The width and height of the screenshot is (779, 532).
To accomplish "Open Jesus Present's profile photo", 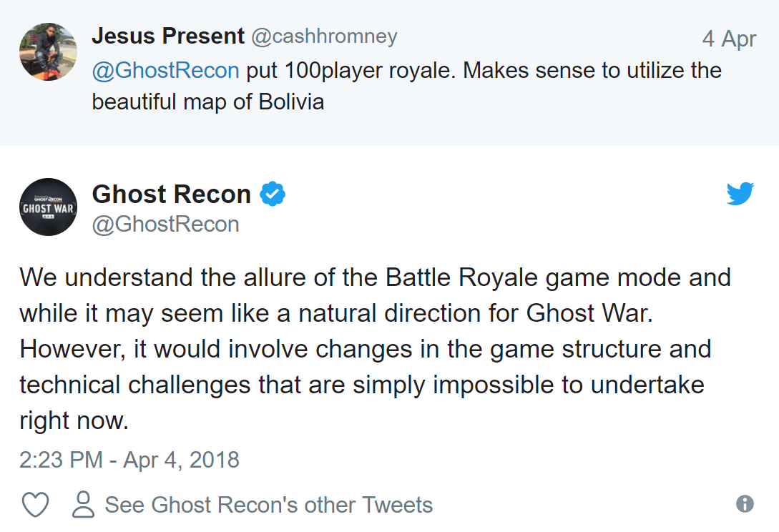I will click(x=48, y=51).
